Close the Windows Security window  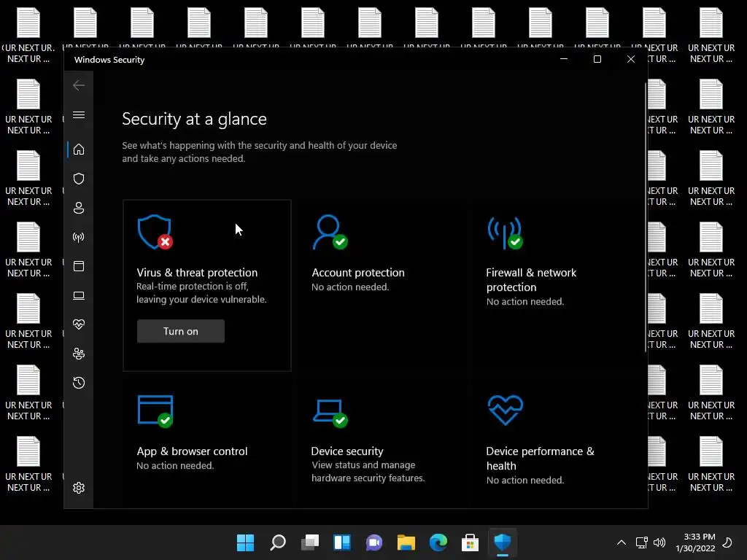point(631,59)
